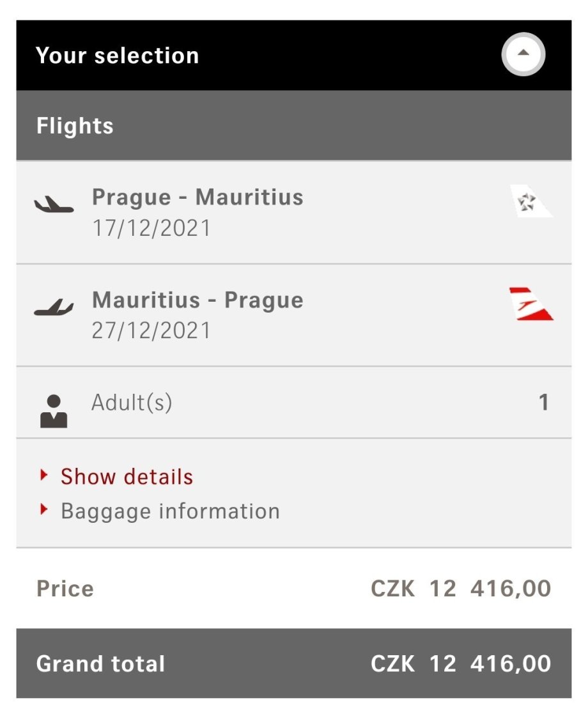Click the returning plane icon
This screenshot has height=714, width=588.
click(54, 307)
